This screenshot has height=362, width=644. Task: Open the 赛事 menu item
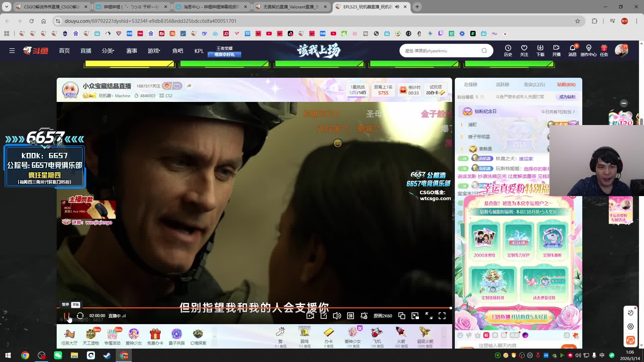point(131,51)
